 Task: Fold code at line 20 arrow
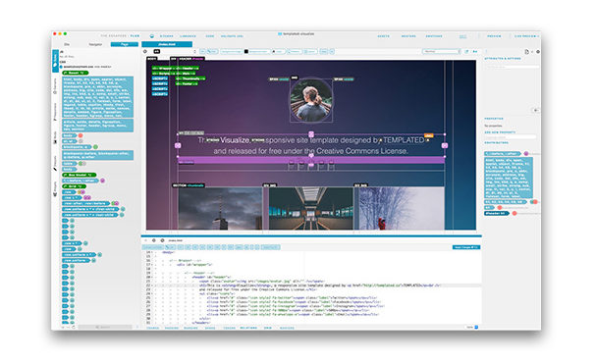coord(152,278)
